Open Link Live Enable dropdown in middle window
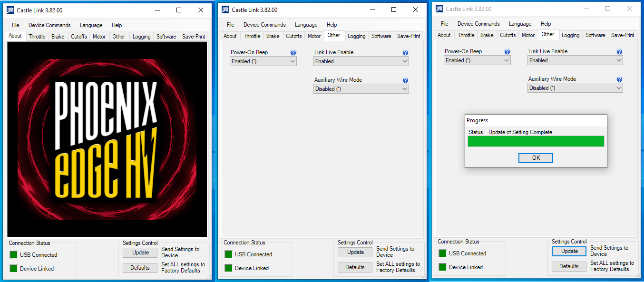The height and width of the screenshot is (282, 644). click(x=361, y=61)
